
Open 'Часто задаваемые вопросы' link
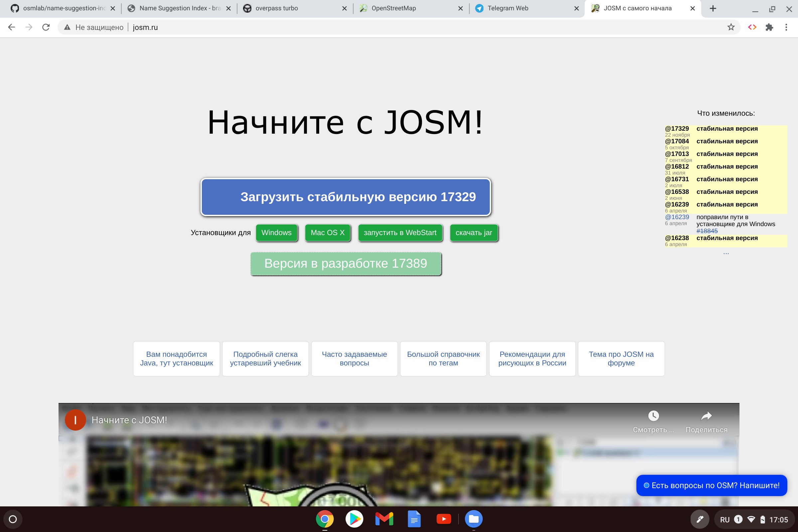point(354,359)
